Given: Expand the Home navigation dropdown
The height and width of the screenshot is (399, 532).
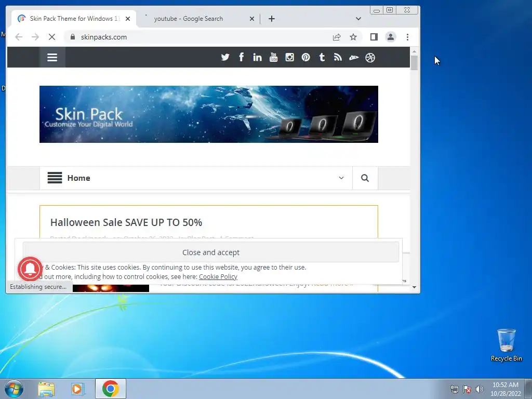Looking at the screenshot, I should (341, 178).
